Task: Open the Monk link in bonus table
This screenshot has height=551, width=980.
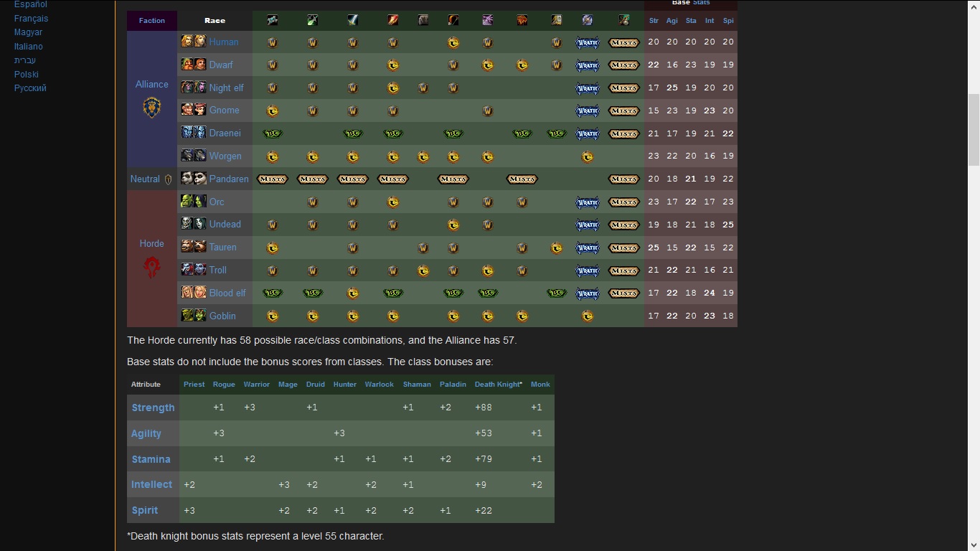Action: tap(540, 385)
